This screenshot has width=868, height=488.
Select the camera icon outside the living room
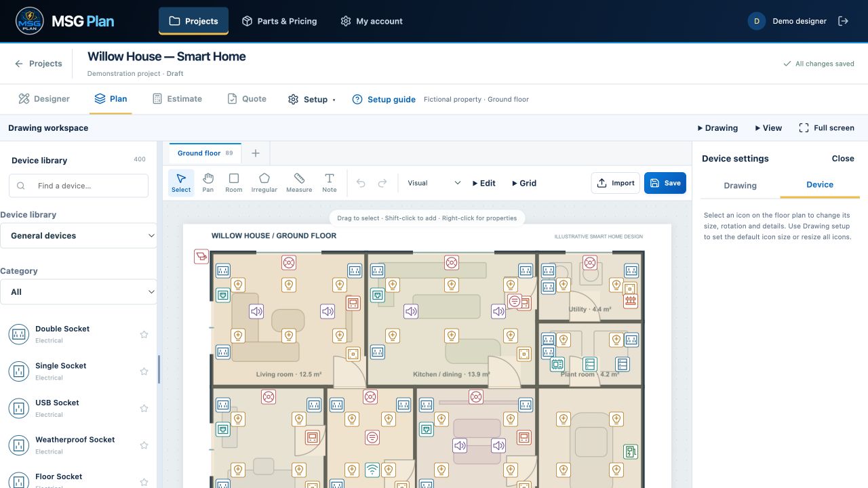[x=201, y=256]
